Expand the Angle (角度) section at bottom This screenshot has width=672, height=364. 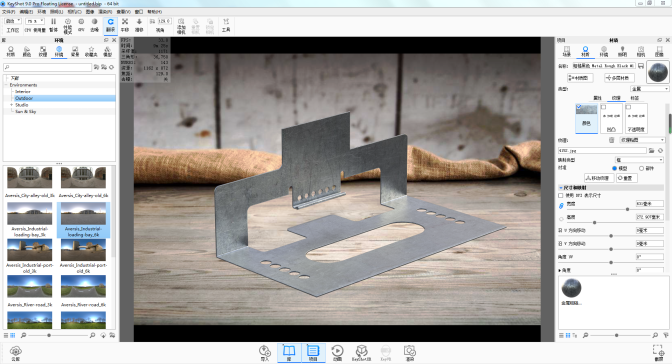(560, 271)
